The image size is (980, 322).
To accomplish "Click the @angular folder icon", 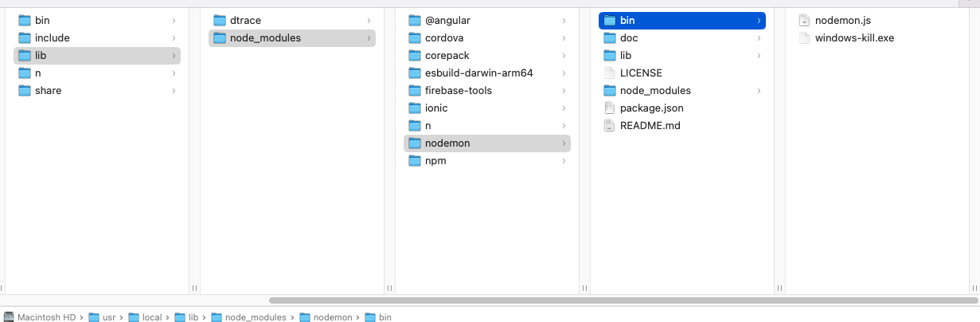I will 414,20.
